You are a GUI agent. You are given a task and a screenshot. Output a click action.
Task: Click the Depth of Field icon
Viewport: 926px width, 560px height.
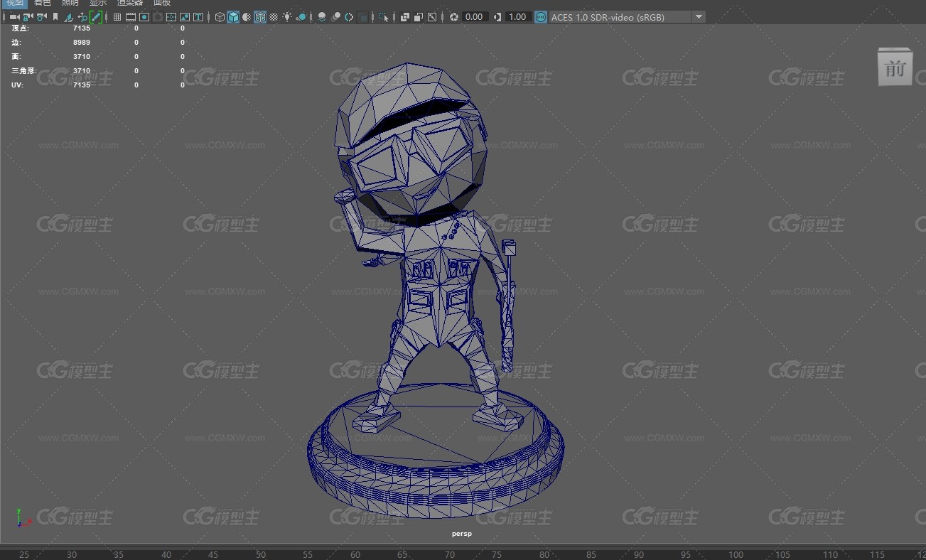(363, 17)
